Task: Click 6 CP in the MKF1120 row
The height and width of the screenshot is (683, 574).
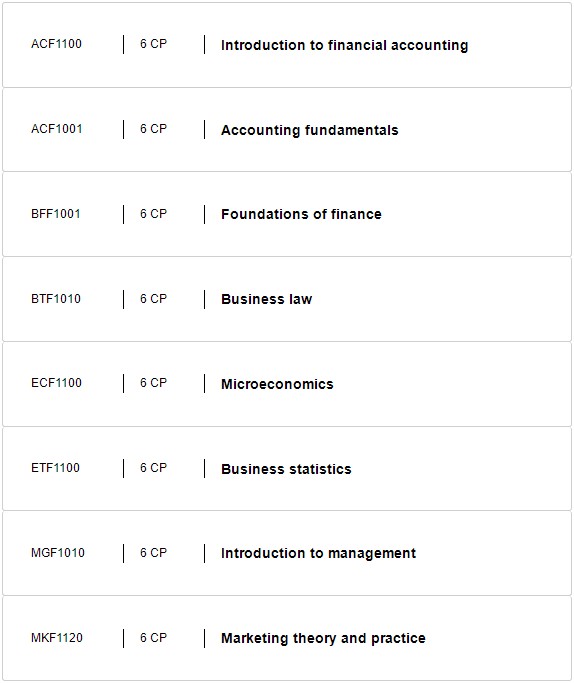Action: click(x=153, y=638)
